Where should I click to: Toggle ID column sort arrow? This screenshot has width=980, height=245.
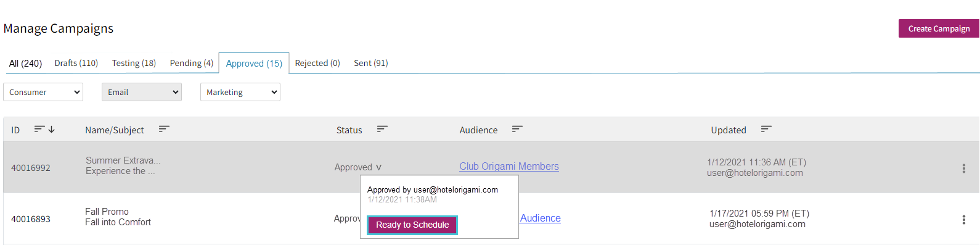pyautogui.click(x=52, y=129)
